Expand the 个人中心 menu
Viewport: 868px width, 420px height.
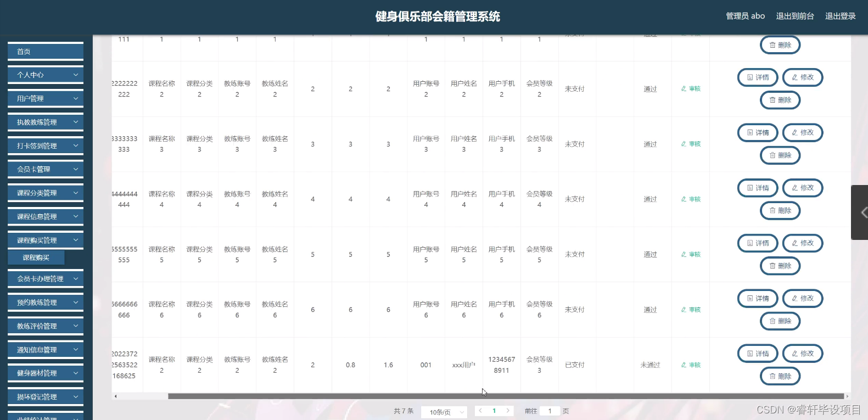tap(46, 75)
